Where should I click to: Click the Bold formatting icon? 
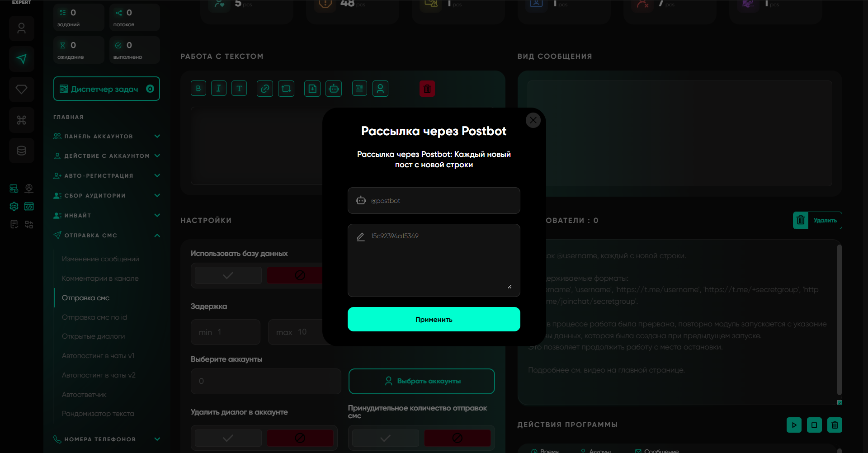(x=198, y=89)
